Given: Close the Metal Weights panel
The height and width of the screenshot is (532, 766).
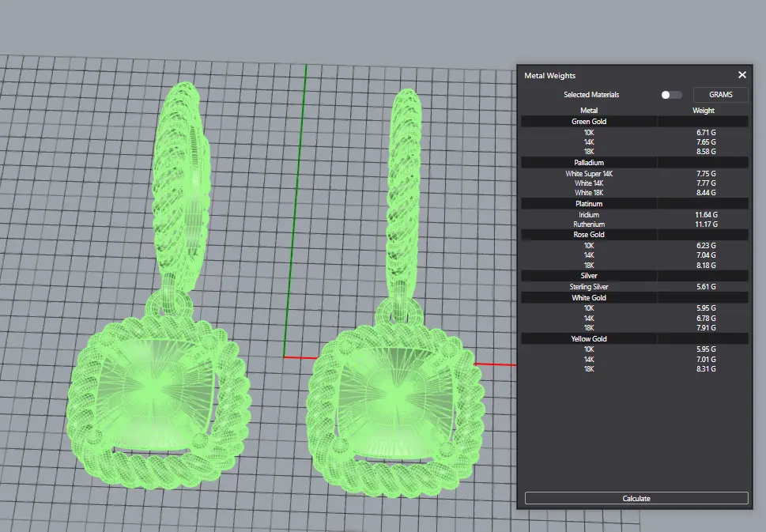Looking at the screenshot, I should tap(741, 75).
